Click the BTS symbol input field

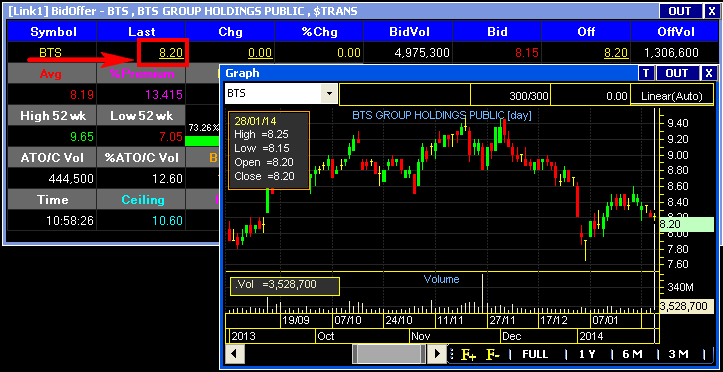273,94
